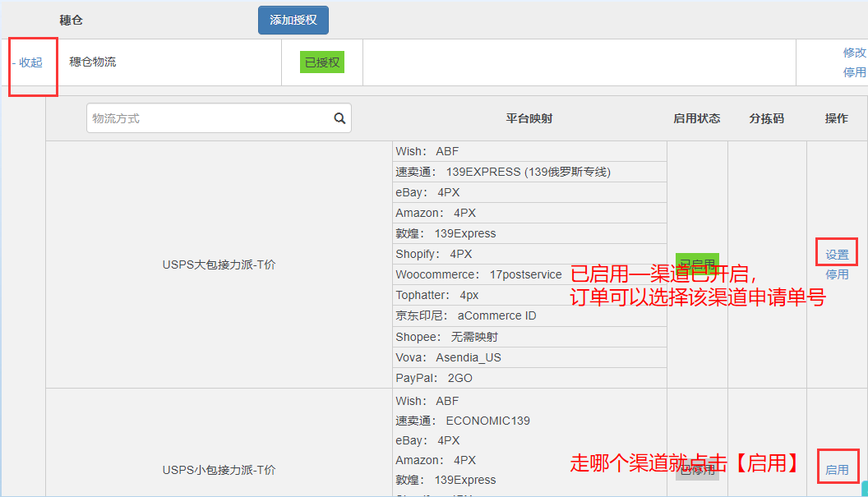The width and height of the screenshot is (868, 497).
Task: Select USPS大包接力派-T价 channel name
Action: (x=219, y=265)
